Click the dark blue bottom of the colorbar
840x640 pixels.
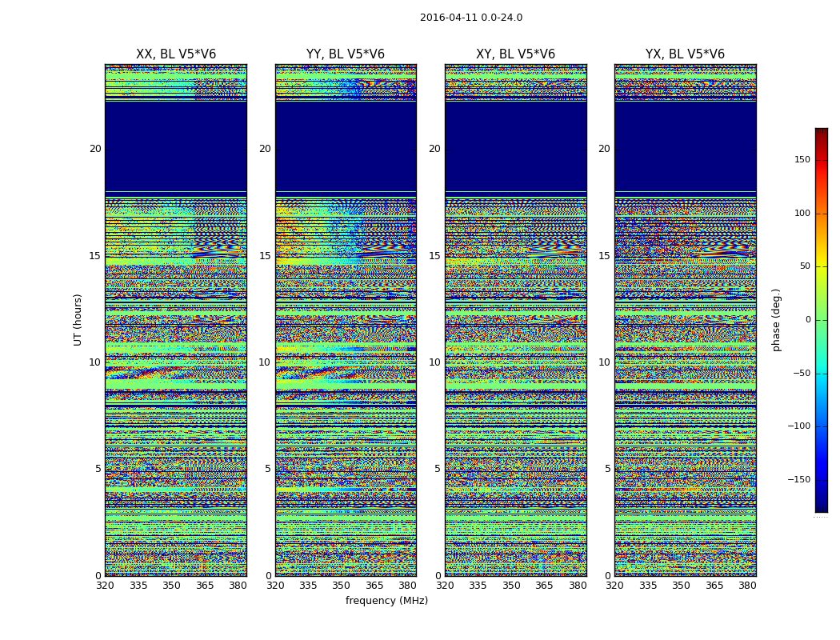pyautogui.click(x=821, y=506)
